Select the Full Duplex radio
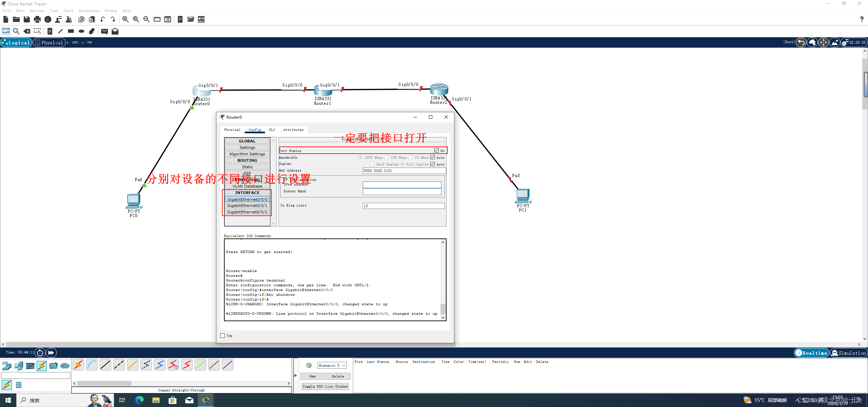 [x=402, y=164]
